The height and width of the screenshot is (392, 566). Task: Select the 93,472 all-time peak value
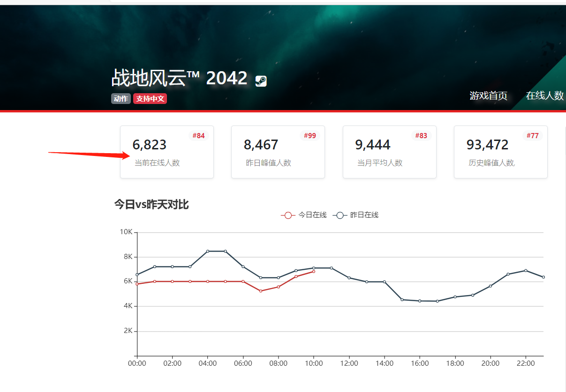click(488, 145)
